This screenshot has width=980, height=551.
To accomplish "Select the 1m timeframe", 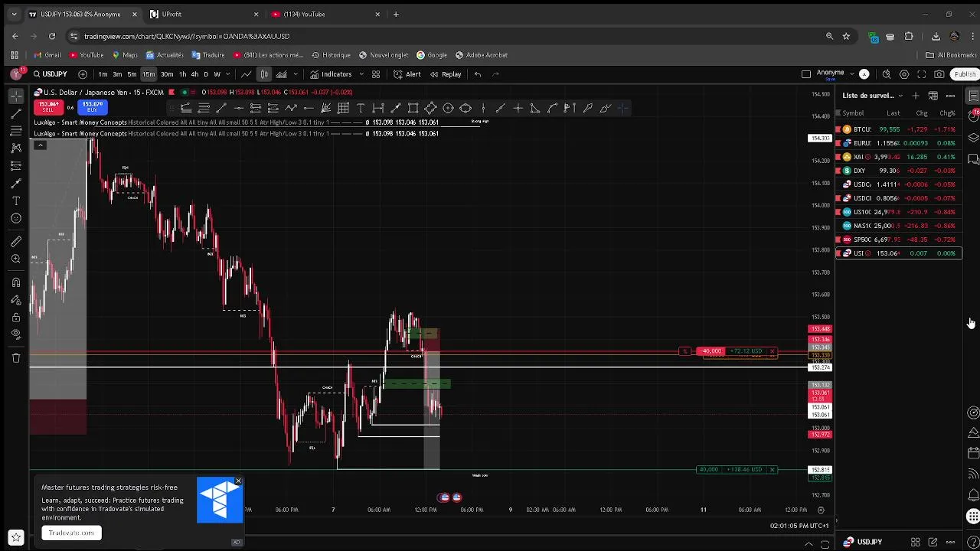I will click(103, 74).
